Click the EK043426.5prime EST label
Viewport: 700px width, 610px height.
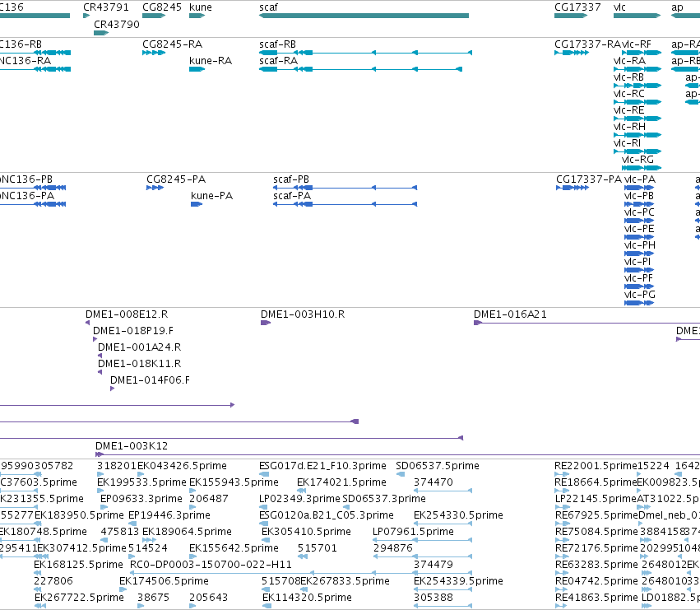click(x=182, y=466)
